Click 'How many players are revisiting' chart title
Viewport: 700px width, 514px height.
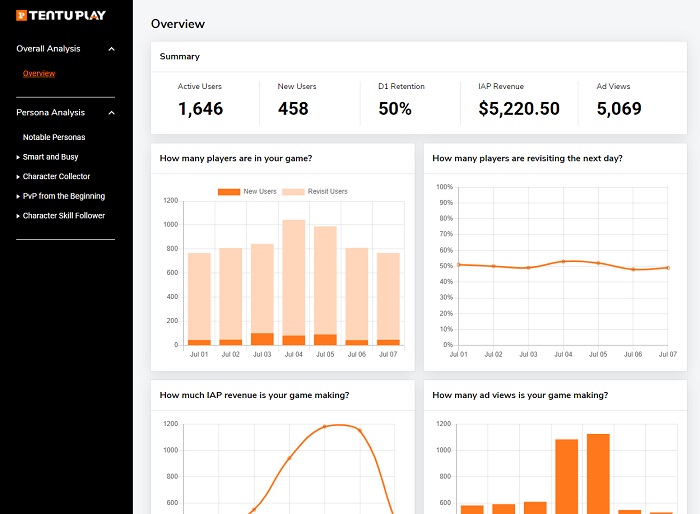[527, 159]
